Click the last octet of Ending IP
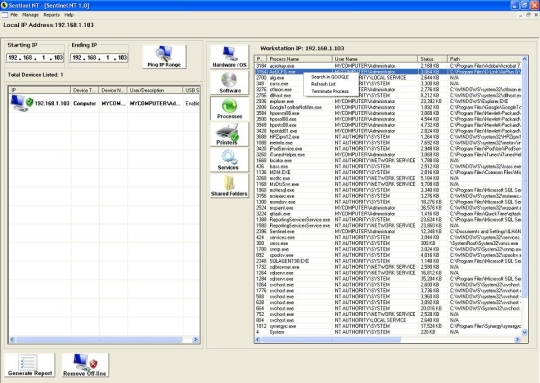Viewport: 540px width, 383px height. pos(122,58)
